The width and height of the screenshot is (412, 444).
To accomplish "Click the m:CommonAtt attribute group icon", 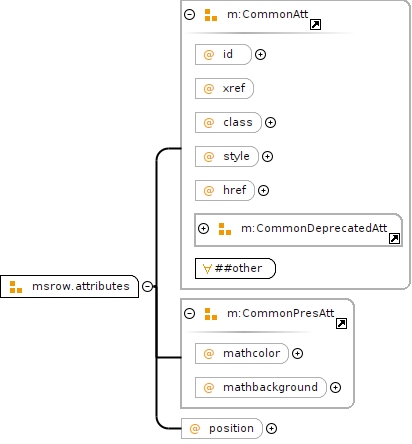I will pos(211,15).
